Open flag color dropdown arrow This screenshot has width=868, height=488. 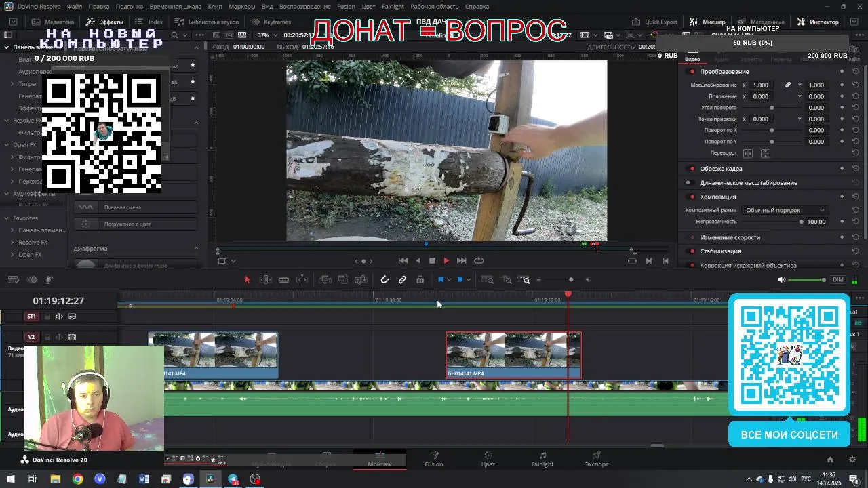pos(449,280)
